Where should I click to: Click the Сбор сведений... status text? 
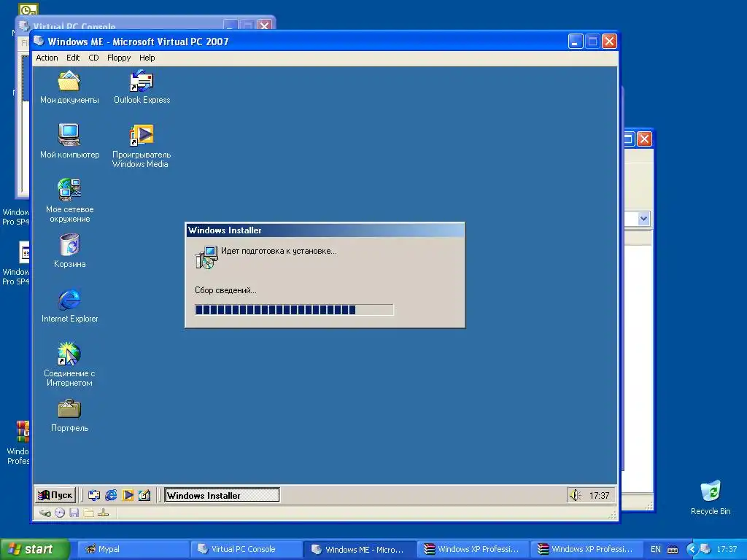coord(225,290)
